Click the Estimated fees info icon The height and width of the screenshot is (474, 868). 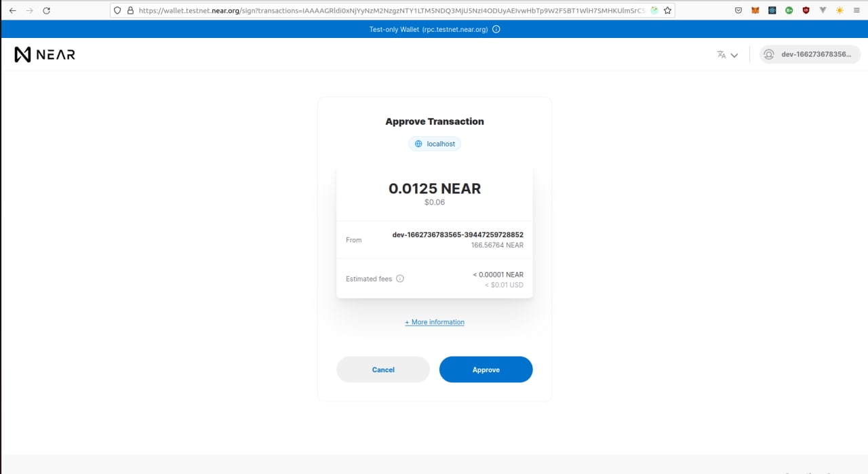400,279
